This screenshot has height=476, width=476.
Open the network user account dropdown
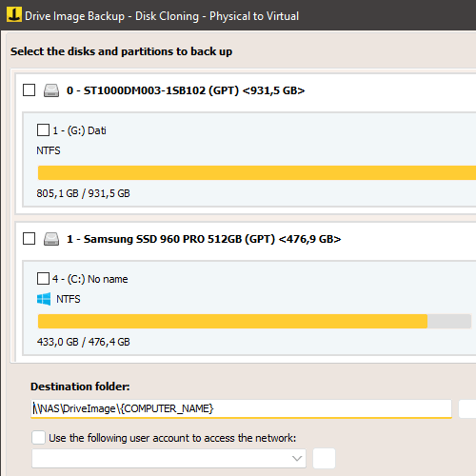click(169, 458)
